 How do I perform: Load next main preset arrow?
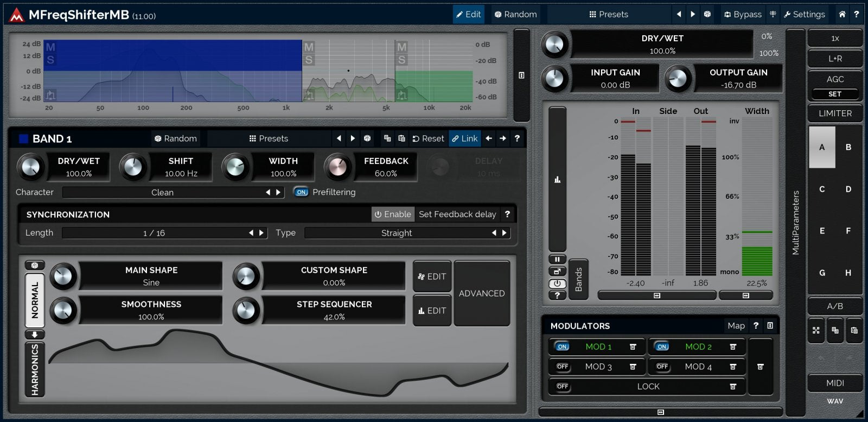click(693, 15)
